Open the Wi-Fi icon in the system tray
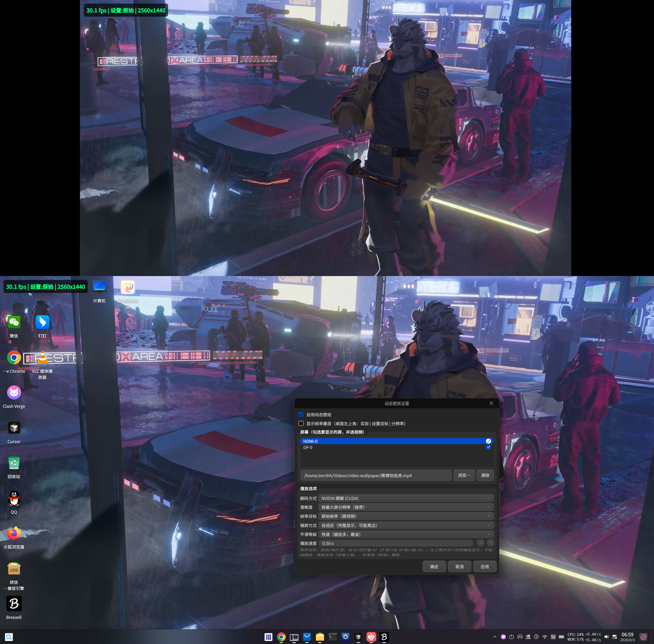Screen dimensions: 654x644 click(x=545, y=637)
